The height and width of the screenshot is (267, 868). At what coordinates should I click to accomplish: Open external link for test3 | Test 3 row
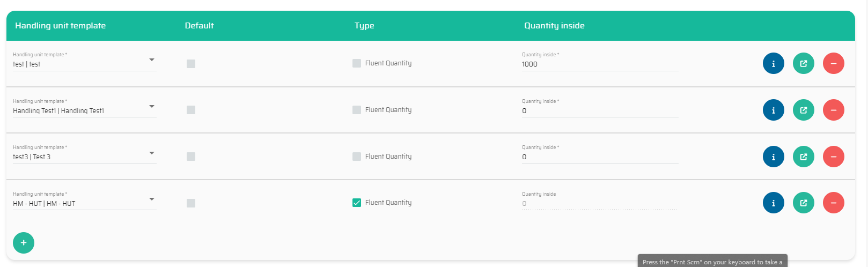point(803,157)
